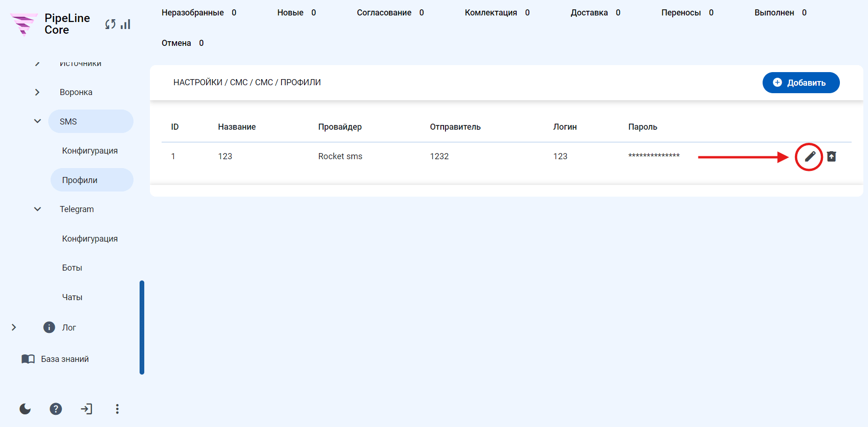This screenshot has width=868, height=427.
Task: Open Лог menu item
Action: tap(69, 328)
